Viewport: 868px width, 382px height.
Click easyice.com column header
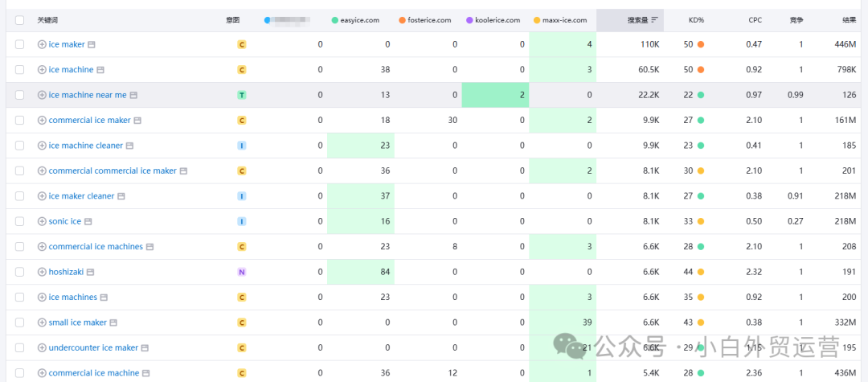coord(355,20)
